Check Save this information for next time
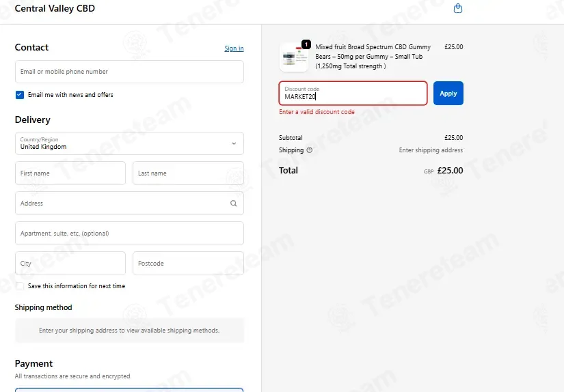The image size is (564, 392). click(x=20, y=286)
